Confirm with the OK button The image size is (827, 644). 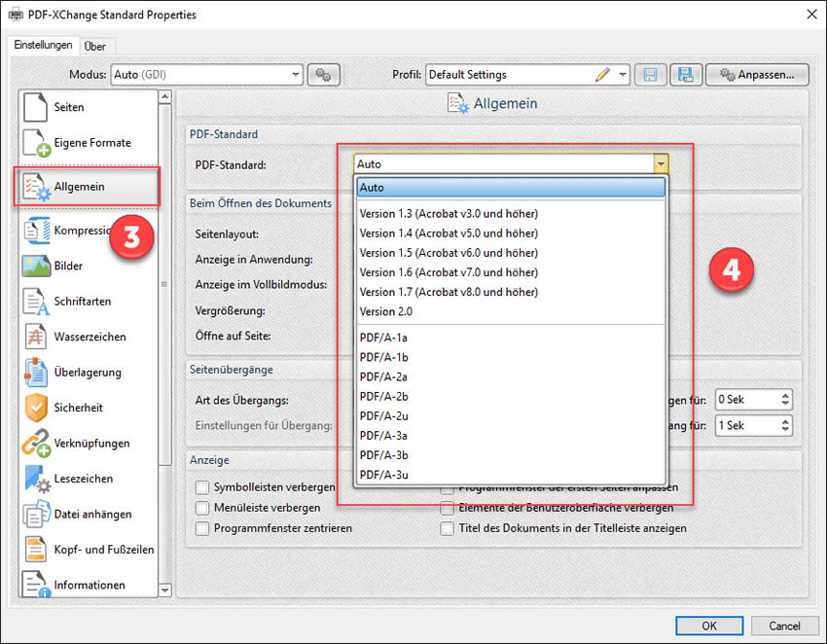(709, 626)
